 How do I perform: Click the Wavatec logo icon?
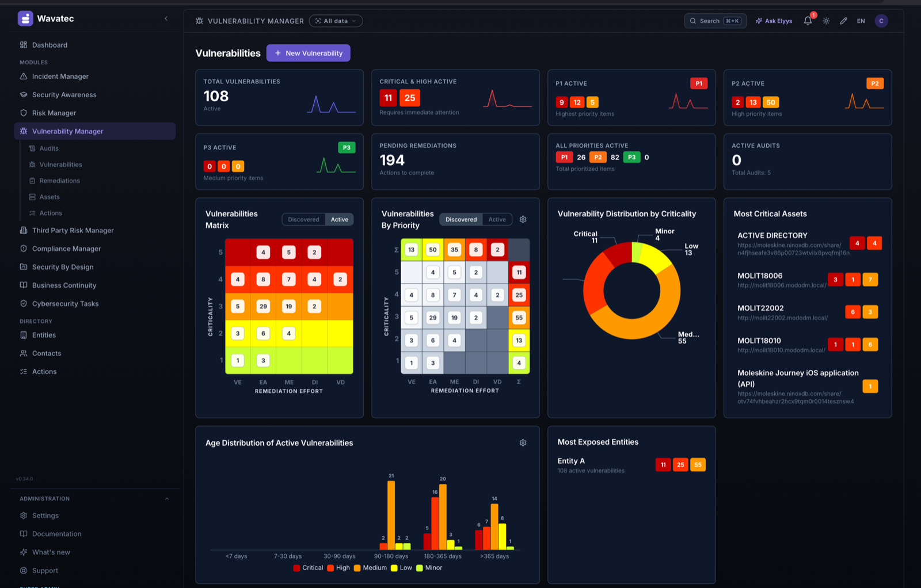pos(25,18)
